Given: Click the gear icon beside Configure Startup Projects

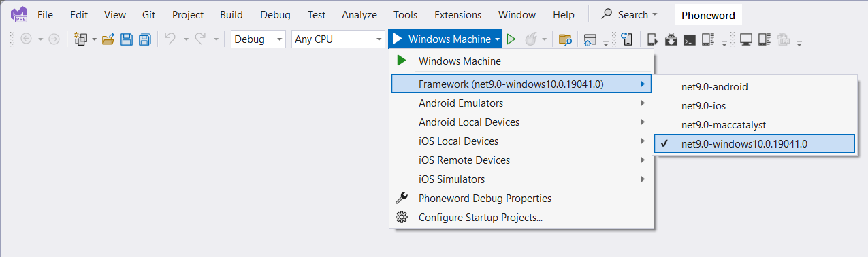Looking at the screenshot, I should tap(402, 218).
